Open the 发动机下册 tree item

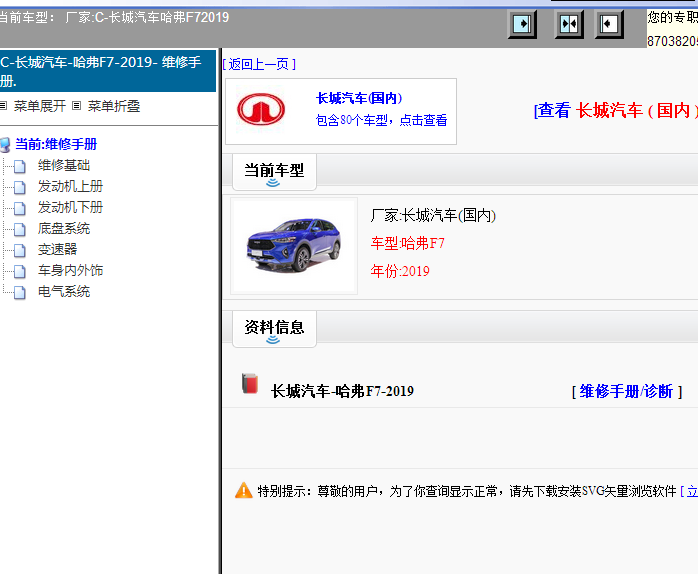(x=70, y=208)
